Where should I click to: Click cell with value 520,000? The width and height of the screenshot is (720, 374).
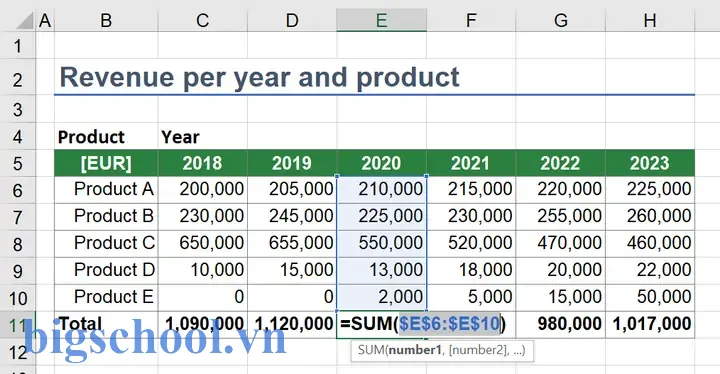[x=471, y=244]
